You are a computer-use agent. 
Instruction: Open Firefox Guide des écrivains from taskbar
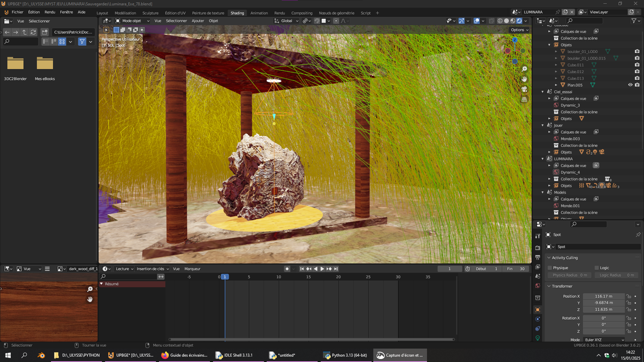(x=184, y=355)
